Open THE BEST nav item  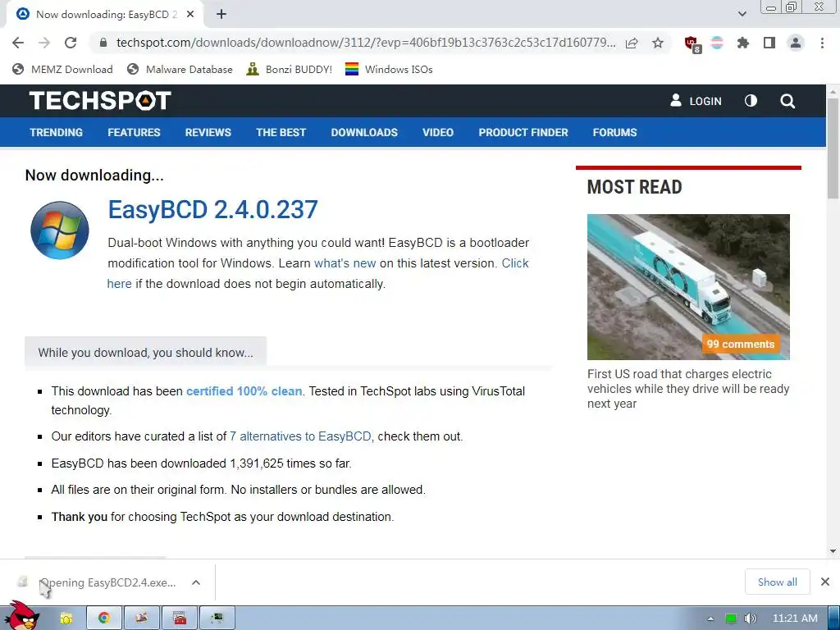coord(281,132)
